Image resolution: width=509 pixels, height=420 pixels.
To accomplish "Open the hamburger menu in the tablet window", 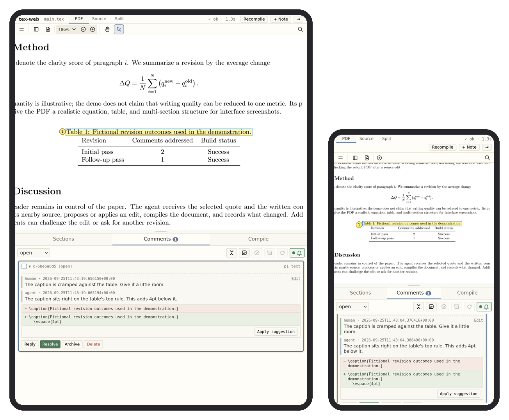I will (21, 29).
